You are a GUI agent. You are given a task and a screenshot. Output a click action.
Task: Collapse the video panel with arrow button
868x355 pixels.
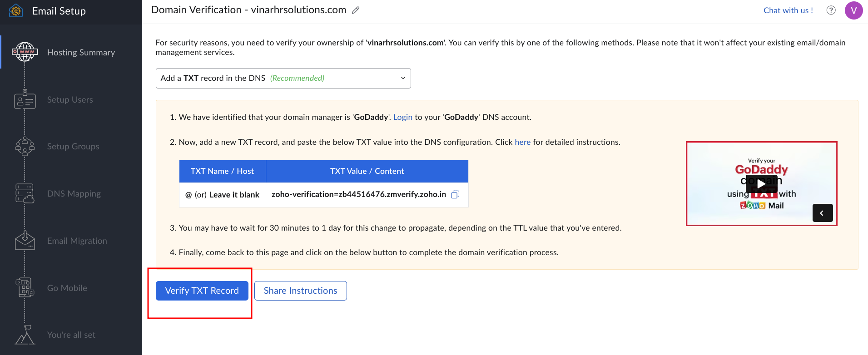[x=822, y=213]
